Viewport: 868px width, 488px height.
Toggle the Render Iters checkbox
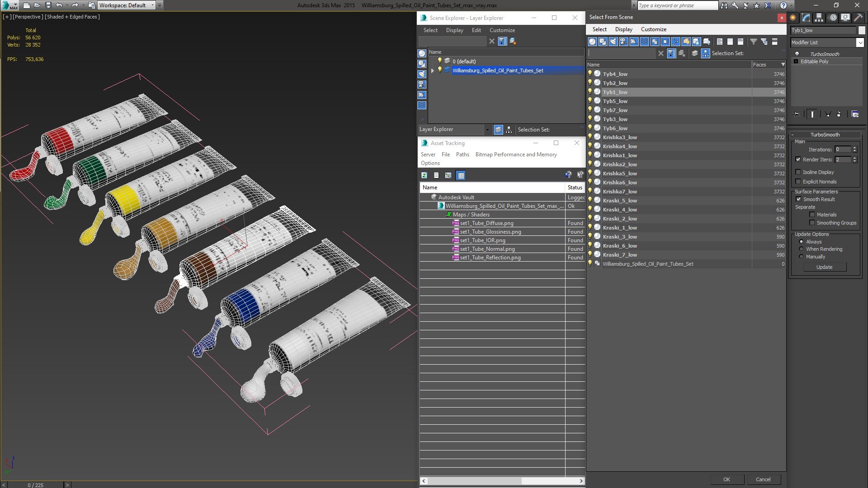[x=798, y=160]
